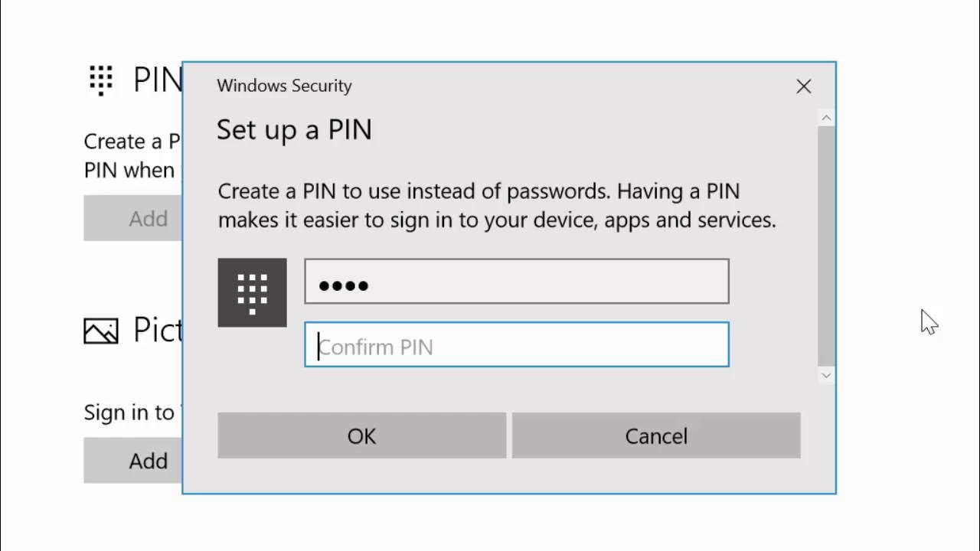Image resolution: width=980 pixels, height=551 pixels.
Task: Click the scrollbar down arrow
Action: (825, 375)
